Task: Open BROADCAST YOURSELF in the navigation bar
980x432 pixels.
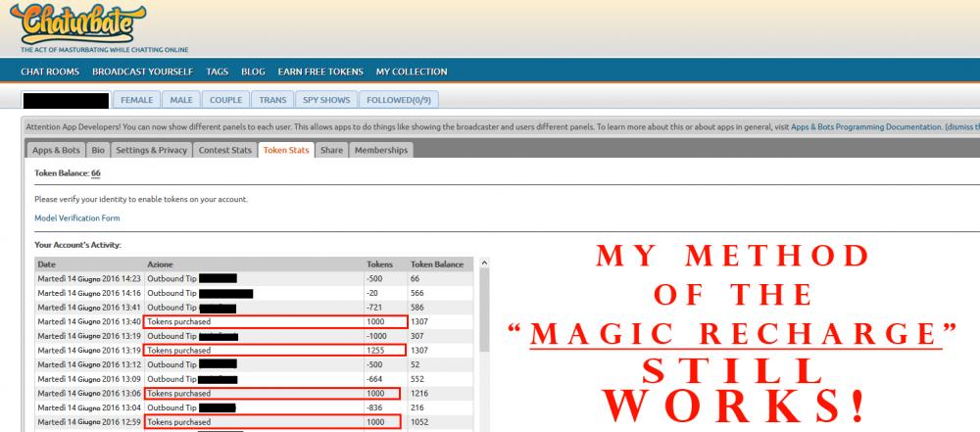Action: (x=142, y=72)
